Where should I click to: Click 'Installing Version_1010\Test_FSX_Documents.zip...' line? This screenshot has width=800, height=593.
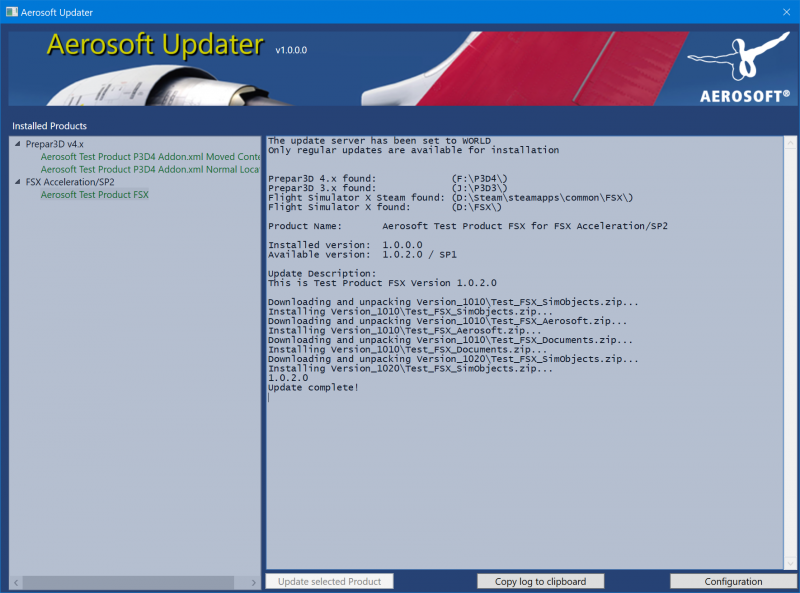(x=408, y=350)
